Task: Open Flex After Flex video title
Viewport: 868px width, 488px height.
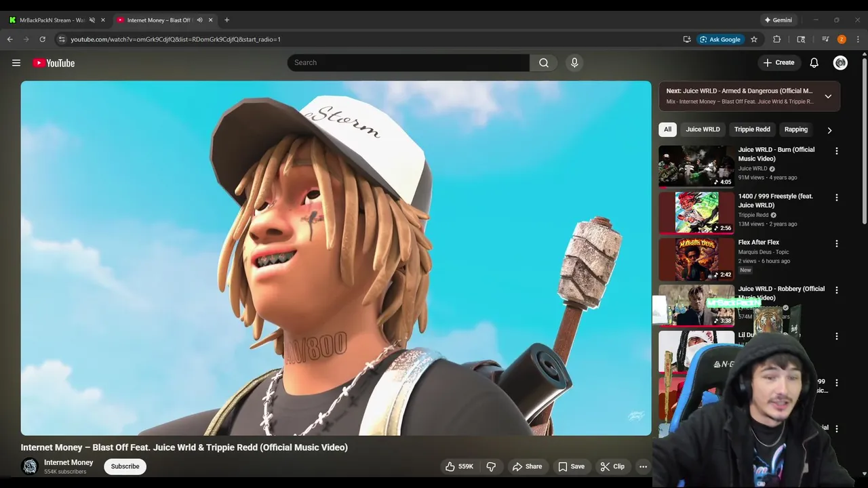Action: click(758, 243)
